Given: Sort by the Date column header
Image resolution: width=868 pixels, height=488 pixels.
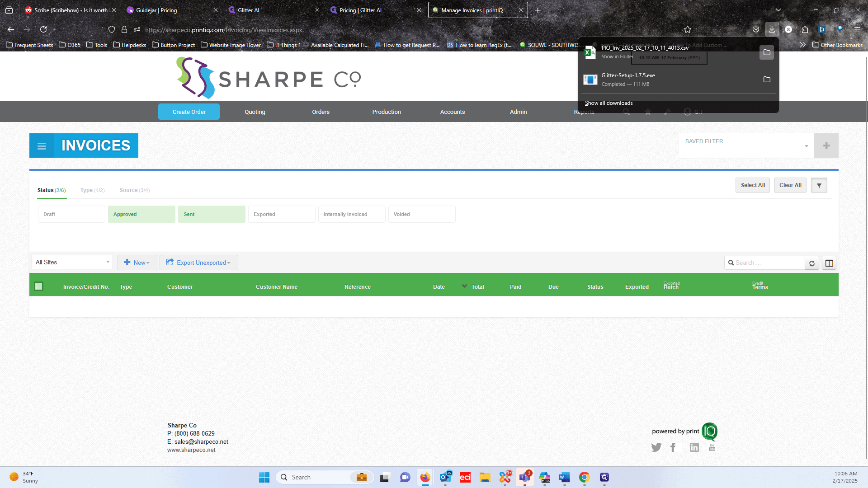Looking at the screenshot, I should coord(439,287).
